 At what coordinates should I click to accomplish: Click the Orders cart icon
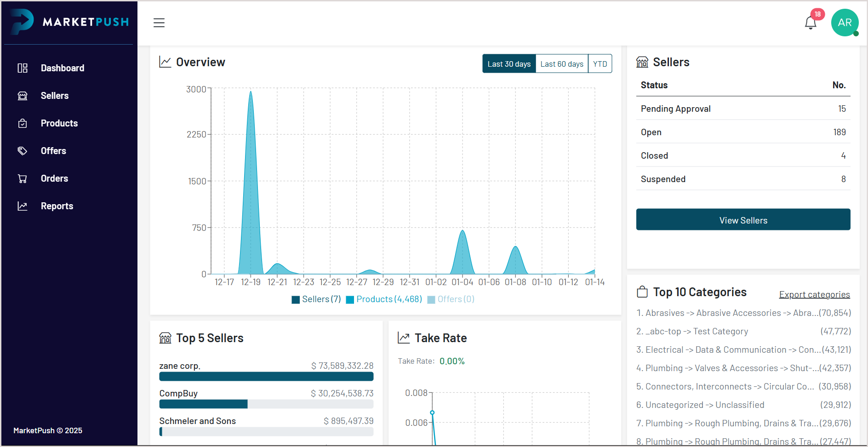(x=23, y=178)
